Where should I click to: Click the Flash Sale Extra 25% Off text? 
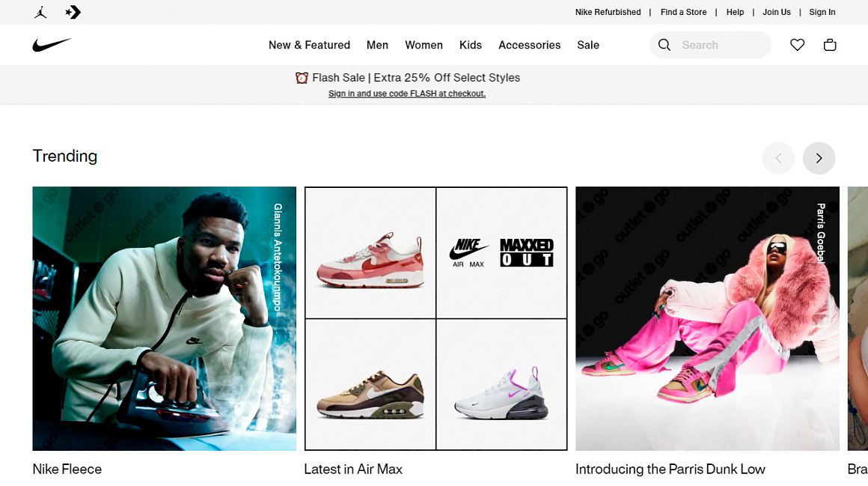(x=416, y=78)
